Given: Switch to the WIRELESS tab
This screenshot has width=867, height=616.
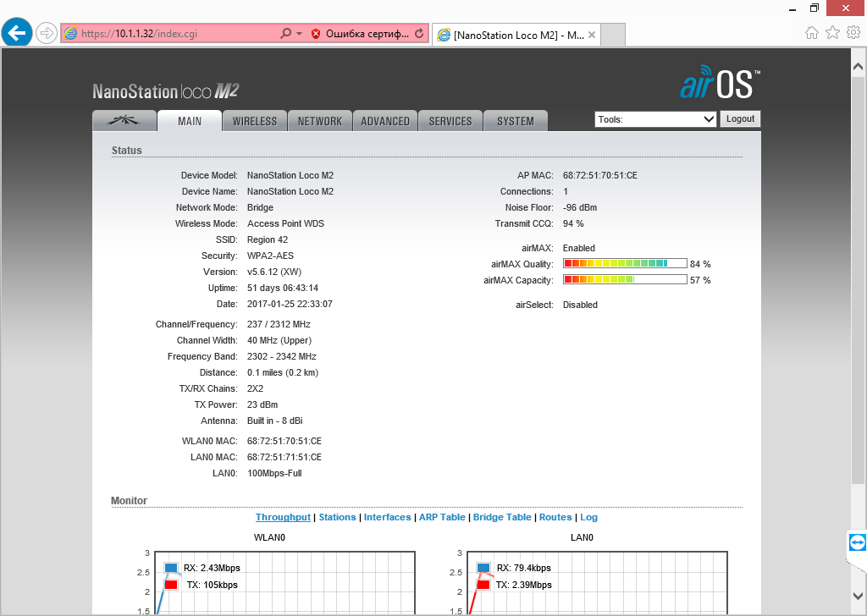Looking at the screenshot, I should pos(255,121).
